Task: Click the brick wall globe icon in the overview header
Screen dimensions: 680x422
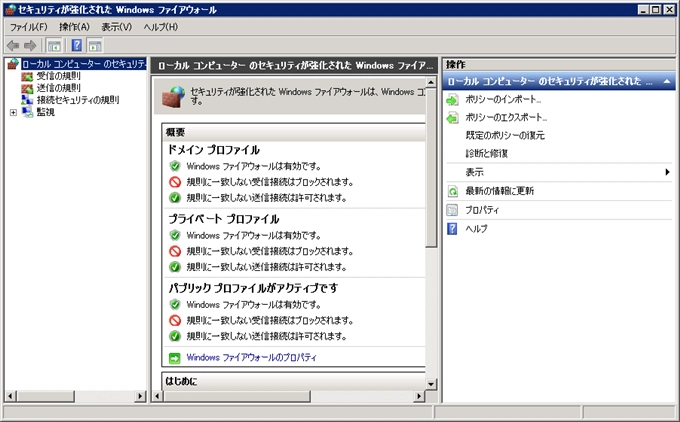Action: point(173,96)
